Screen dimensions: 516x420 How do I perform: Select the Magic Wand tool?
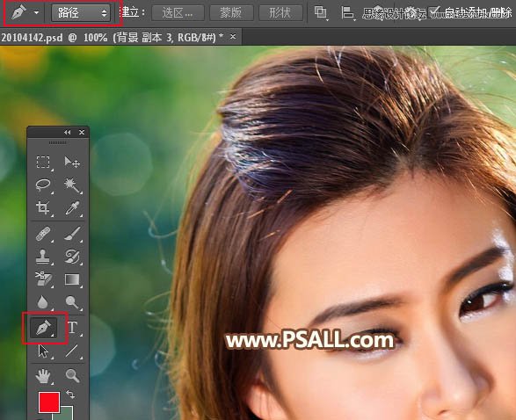pyautogui.click(x=72, y=185)
